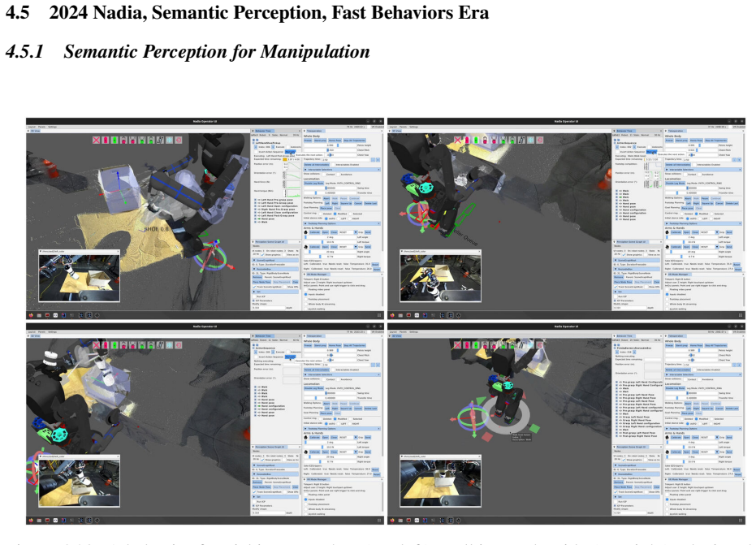The height and width of the screenshot is (545, 756).
Task: Toggle Track SceneGraphRoot checkbox in top-left window
Action: point(254,287)
